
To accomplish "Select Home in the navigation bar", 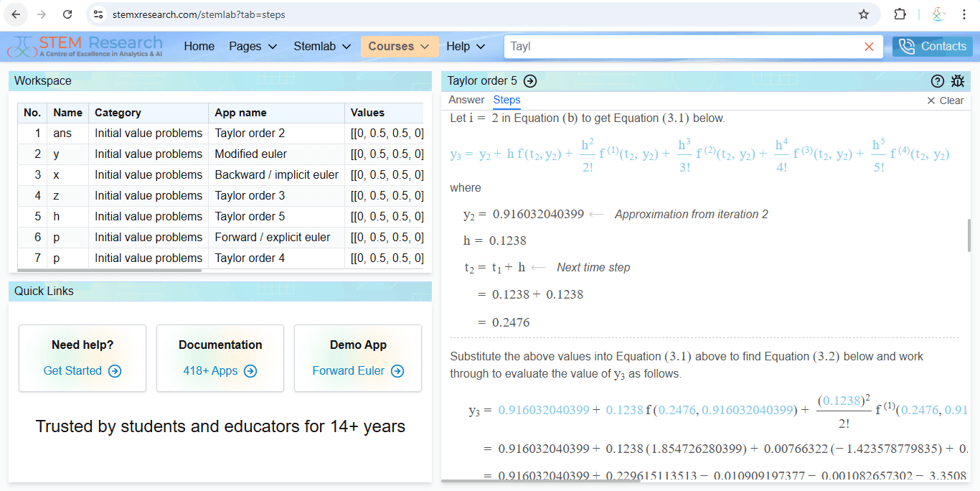I will [x=199, y=46].
